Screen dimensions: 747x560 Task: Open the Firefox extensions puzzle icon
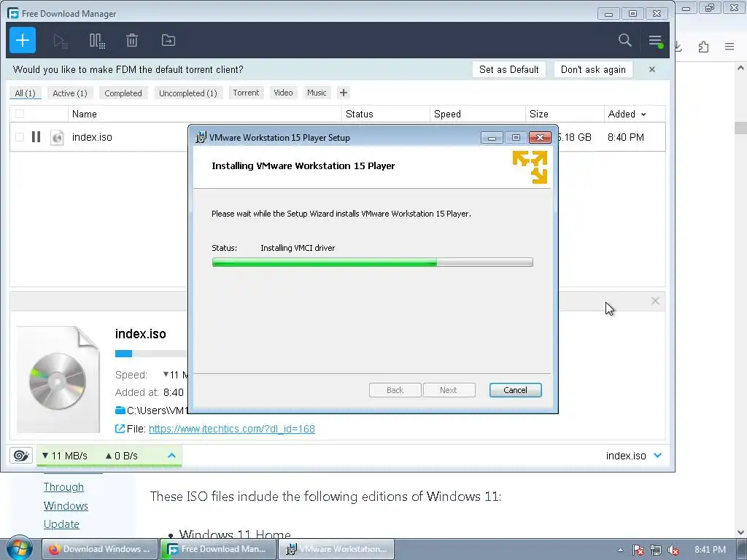click(704, 47)
